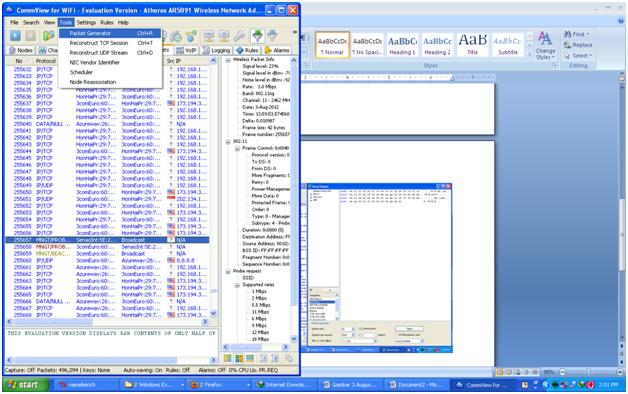Open Scheduler from the Tools menu
This screenshot has width=628, height=394.
point(110,72)
